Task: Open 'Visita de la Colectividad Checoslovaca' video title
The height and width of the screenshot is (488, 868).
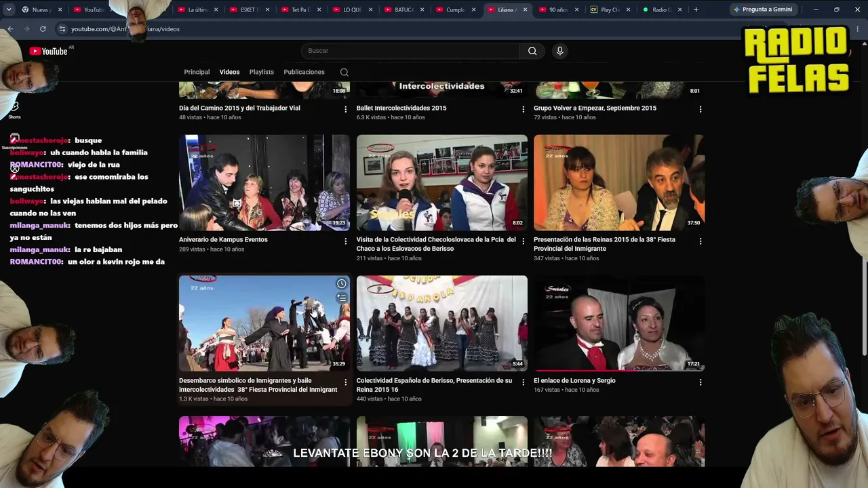Action: (436, 244)
